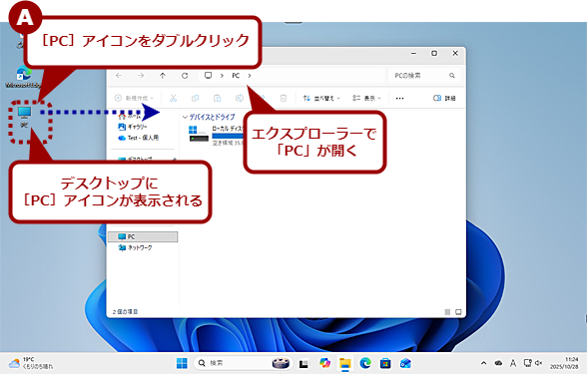This screenshot has height=375, width=588.
Task: Select the PC desktop icon
Action: (24, 118)
